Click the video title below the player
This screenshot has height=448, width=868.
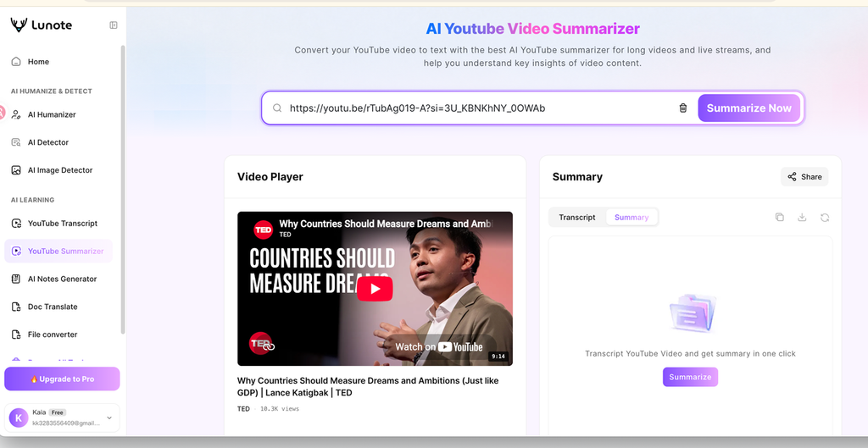368,387
